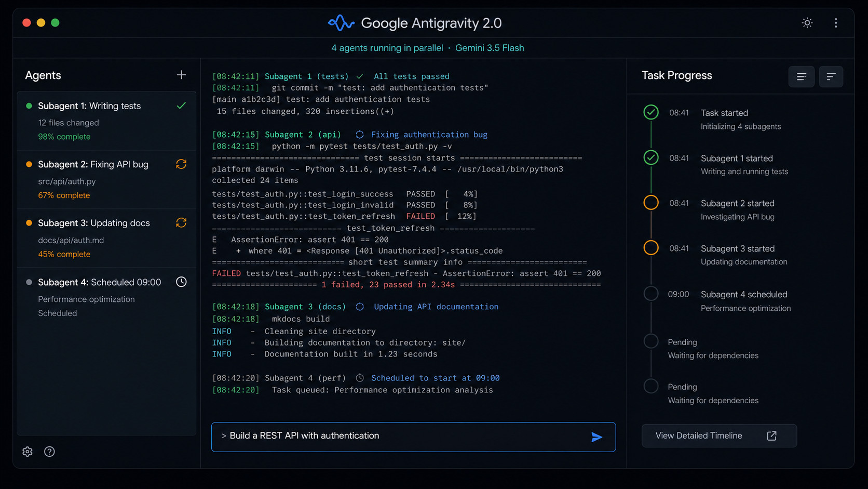The height and width of the screenshot is (489, 868).
Task: Click Subagent 4 clock schedule icon
Action: (x=181, y=282)
